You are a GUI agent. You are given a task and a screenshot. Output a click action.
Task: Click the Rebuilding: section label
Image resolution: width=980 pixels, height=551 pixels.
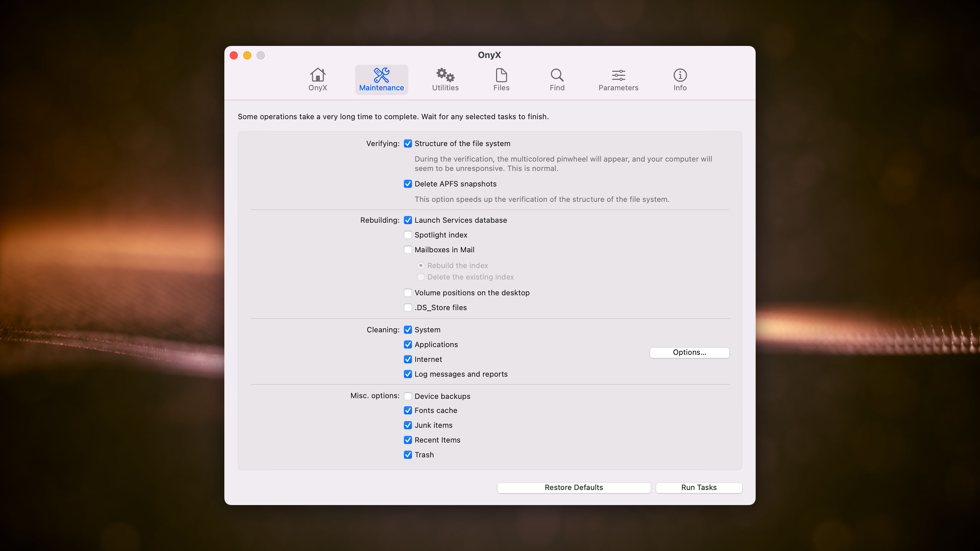[379, 220]
